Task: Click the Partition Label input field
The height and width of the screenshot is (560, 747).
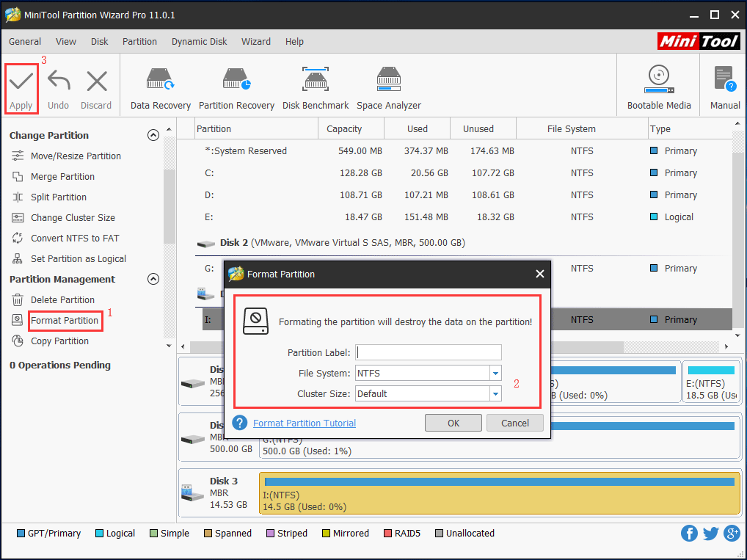Action: pyautogui.click(x=429, y=352)
